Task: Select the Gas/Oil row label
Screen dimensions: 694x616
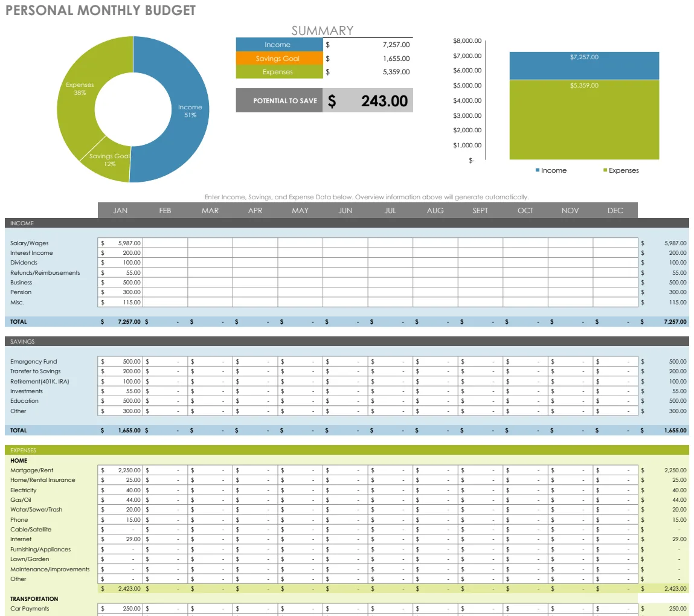Action: pyautogui.click(x=21, y=500)
